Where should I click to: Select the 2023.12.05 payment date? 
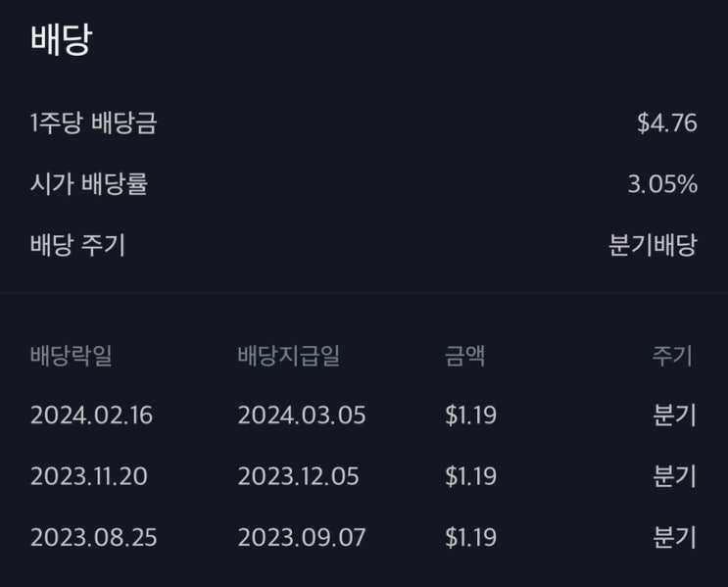[298, 477]
